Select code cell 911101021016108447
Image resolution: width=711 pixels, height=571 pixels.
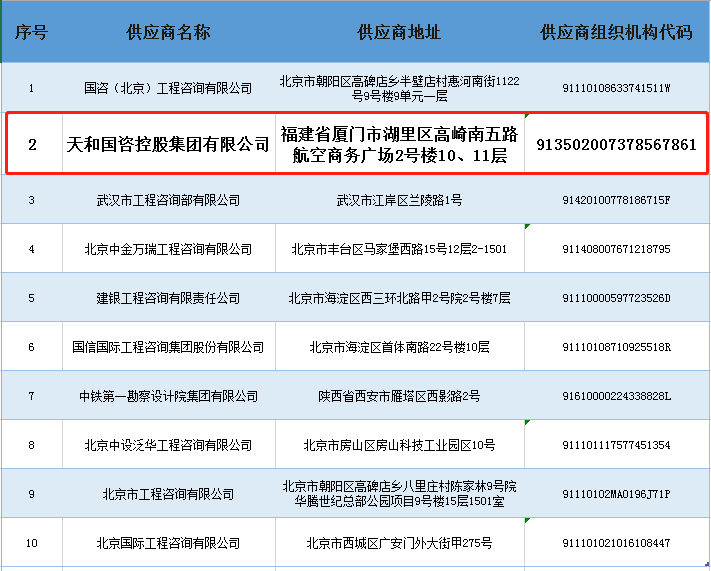click(x=617, y=543)
